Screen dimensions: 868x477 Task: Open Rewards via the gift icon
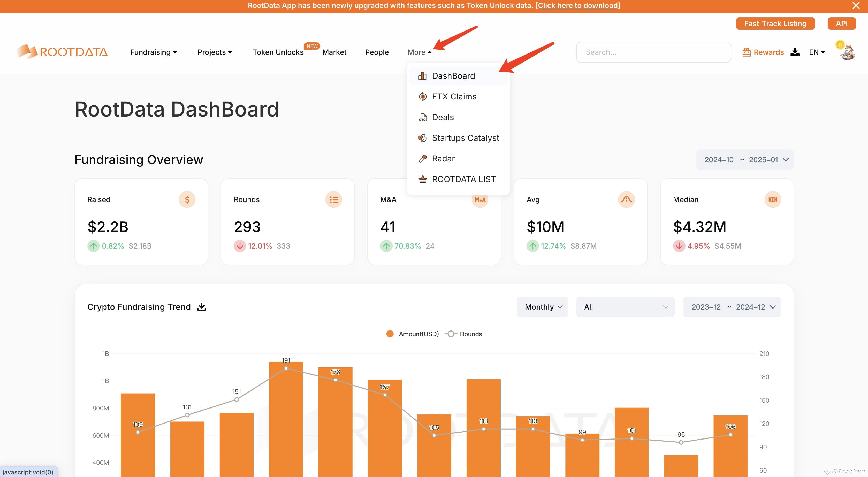747,52
